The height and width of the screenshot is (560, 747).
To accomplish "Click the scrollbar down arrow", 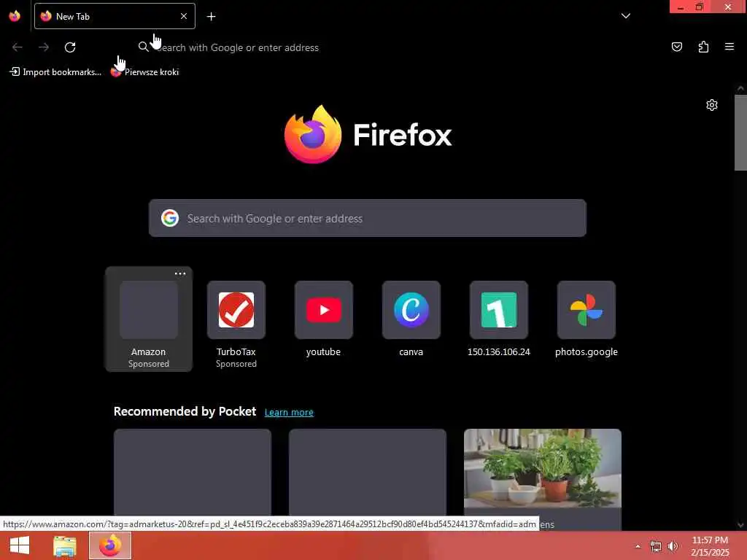I will 740,525.
